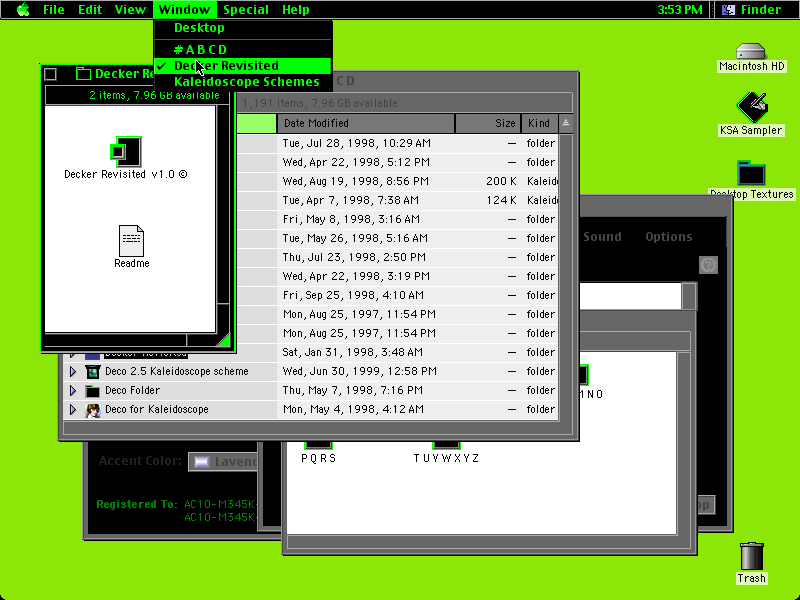
Task: Choose checked Decker Revisited menu item
Action: pos(243,66)
